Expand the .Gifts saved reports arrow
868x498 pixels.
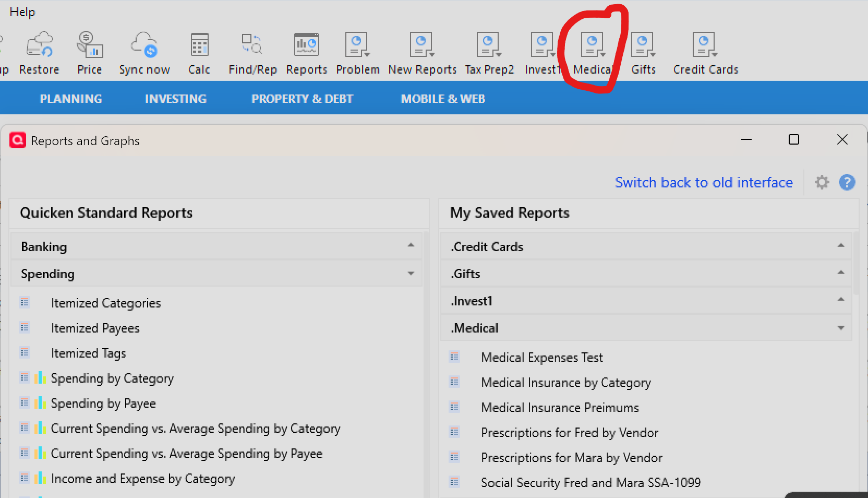[841, 272]
